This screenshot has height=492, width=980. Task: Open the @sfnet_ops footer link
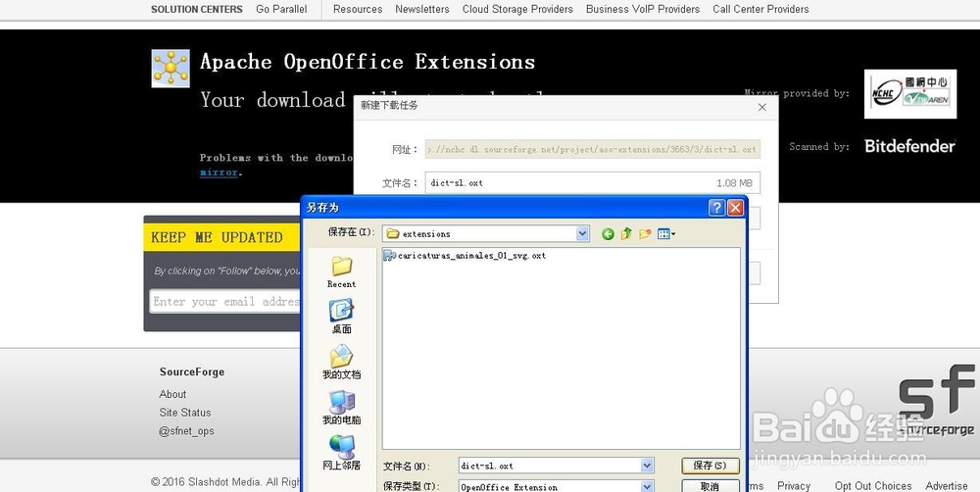(x=187, y=431)
